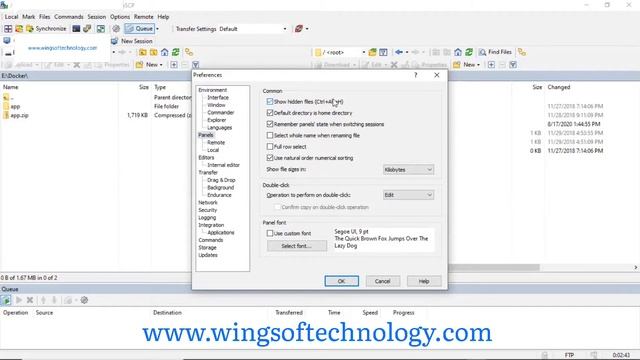Click Cancel in Preferences dialog
The image size is (640, 360).
tap(382, 281)
